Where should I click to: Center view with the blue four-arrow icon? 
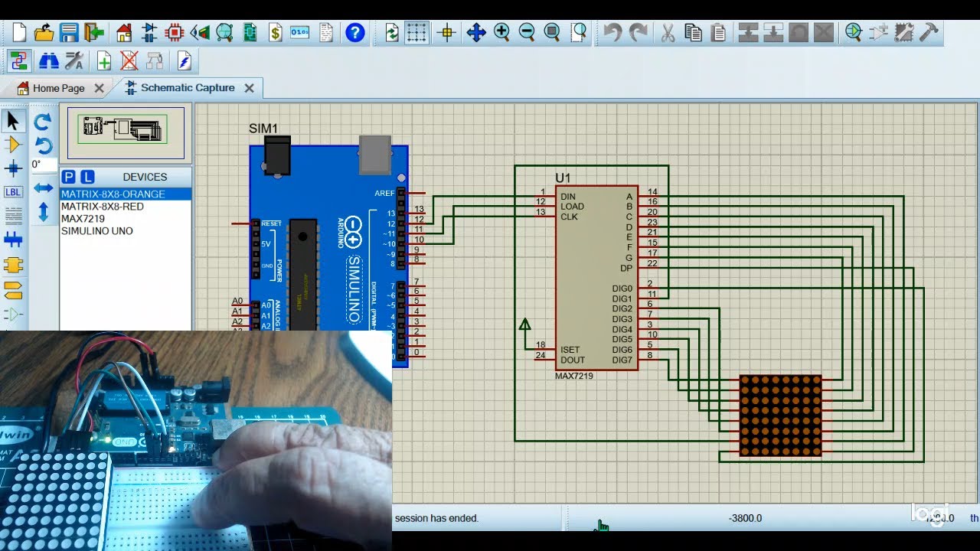coord(475,33)
